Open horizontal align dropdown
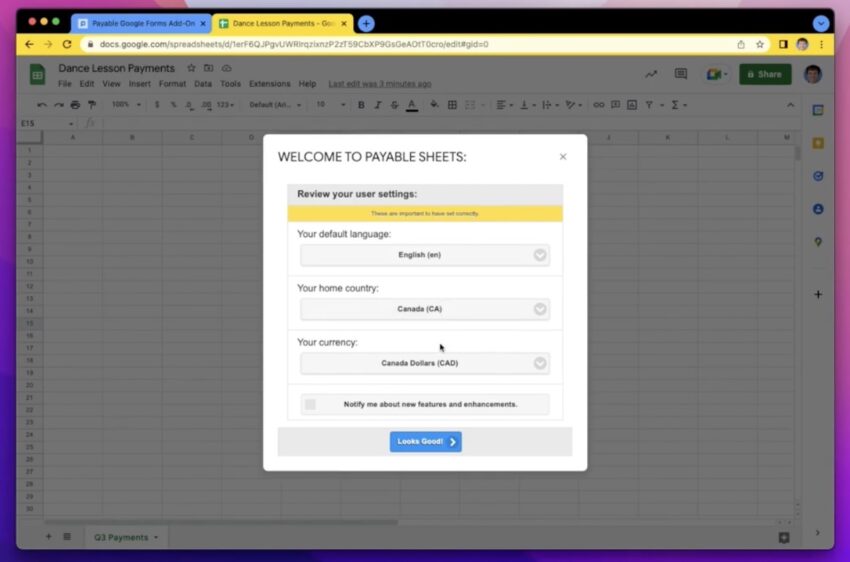This screenshot has width=850, height=562. coord(505,105)
